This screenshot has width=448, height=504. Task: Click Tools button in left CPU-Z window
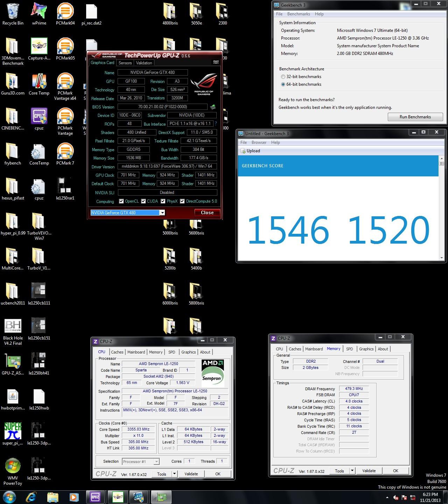[162, 474]
